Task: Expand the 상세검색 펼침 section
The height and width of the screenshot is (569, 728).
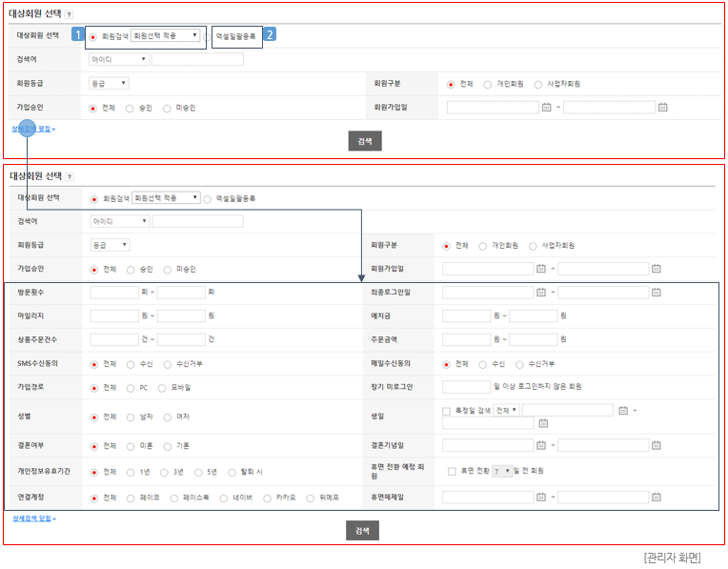Action: [33, 128]
